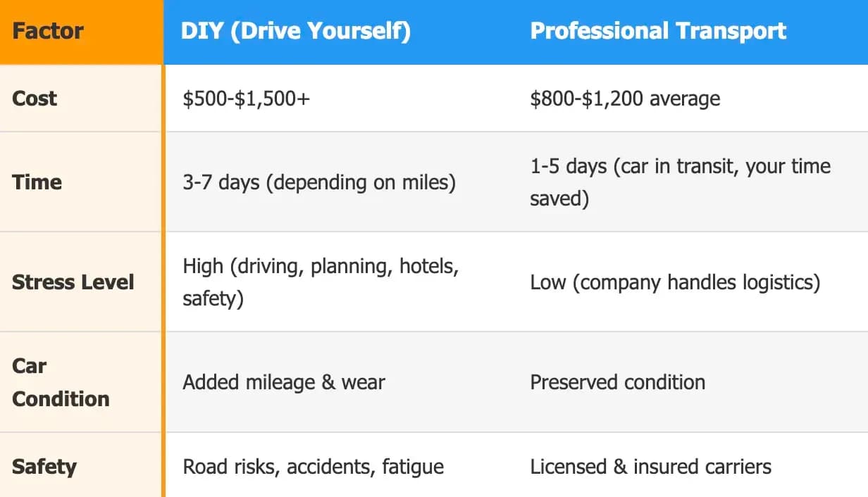Viewport: 868px width, 497px height.
Task: Select the Added mileage & wear cell
Action: [284, 382]
